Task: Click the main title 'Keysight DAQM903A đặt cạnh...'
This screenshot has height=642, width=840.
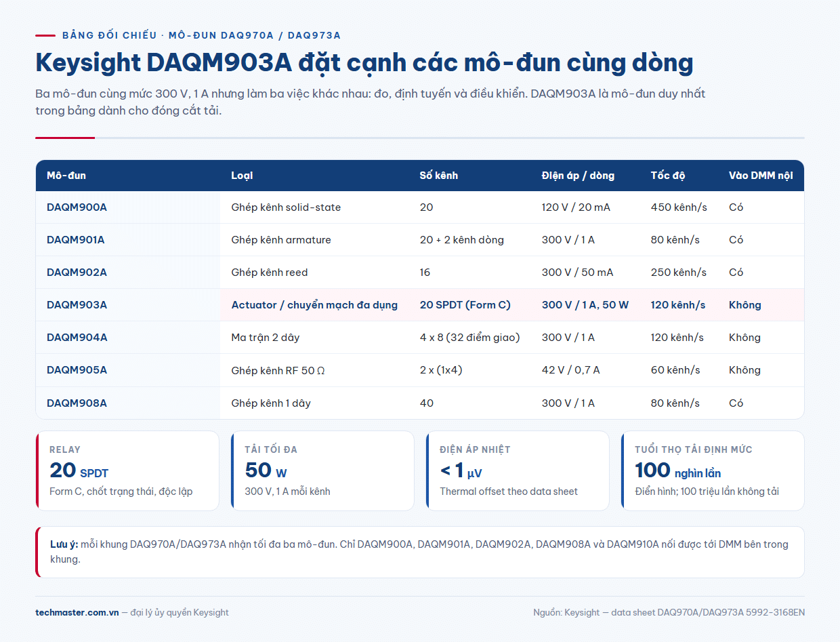Action: (x=364, y=63)
